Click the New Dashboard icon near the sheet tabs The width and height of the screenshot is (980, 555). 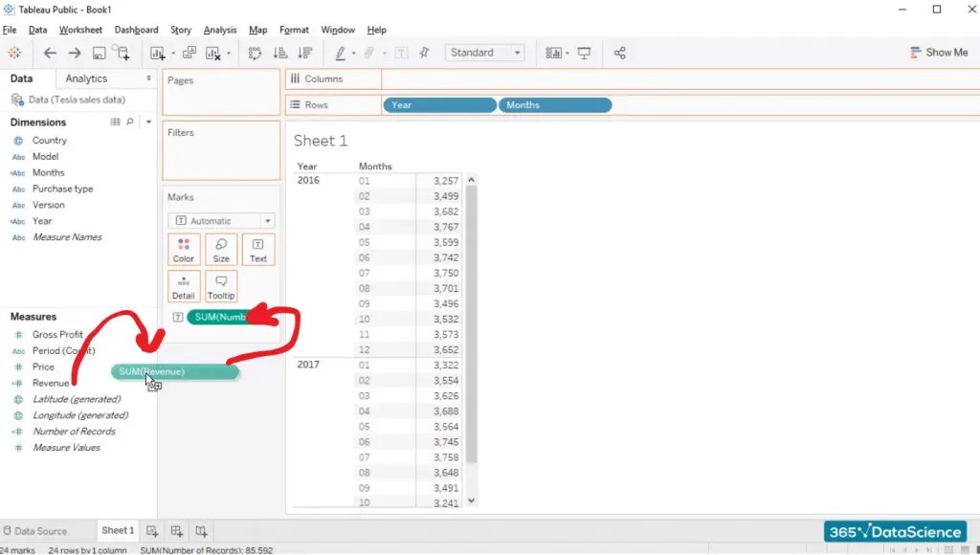point(176,530)
